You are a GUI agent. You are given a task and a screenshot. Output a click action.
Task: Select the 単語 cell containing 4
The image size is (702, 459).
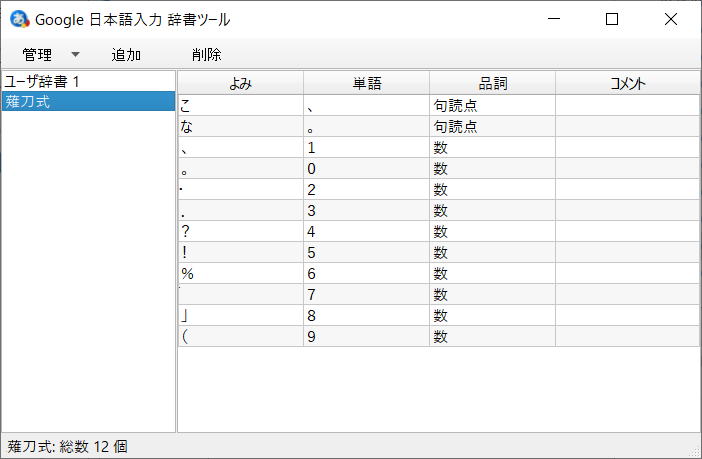367,232
